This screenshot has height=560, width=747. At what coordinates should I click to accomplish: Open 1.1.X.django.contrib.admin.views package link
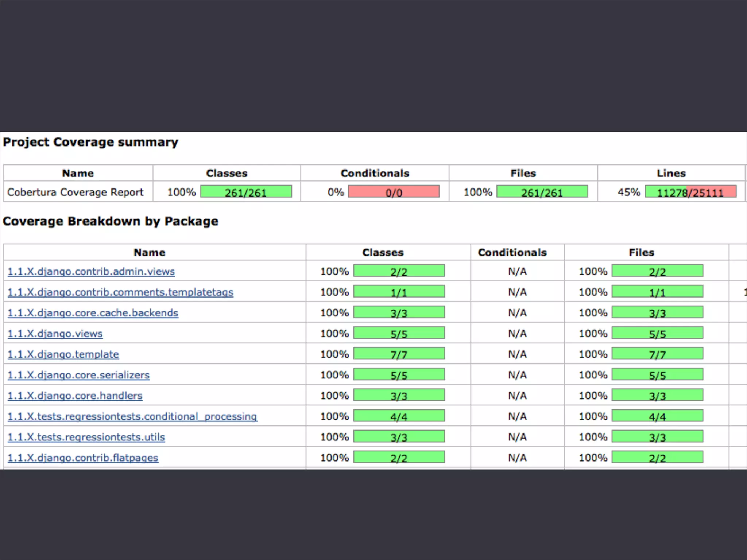(x=91, y=272)
